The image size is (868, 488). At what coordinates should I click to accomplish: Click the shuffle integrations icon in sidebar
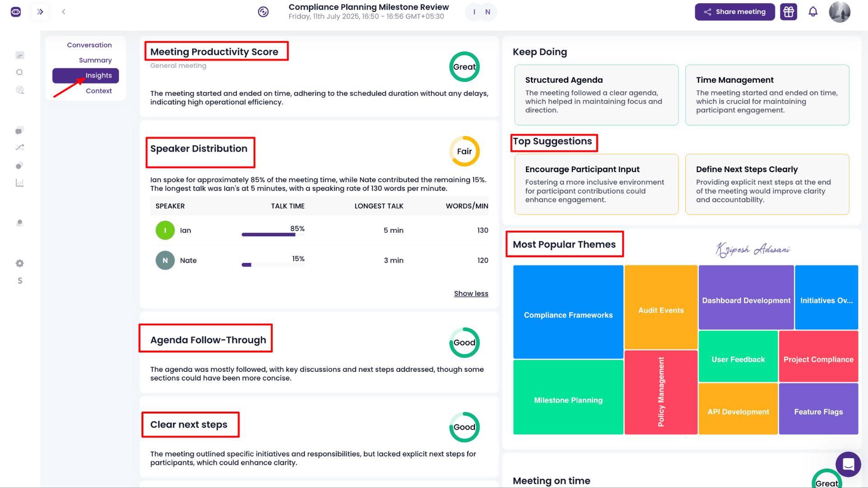click(19, 147)
